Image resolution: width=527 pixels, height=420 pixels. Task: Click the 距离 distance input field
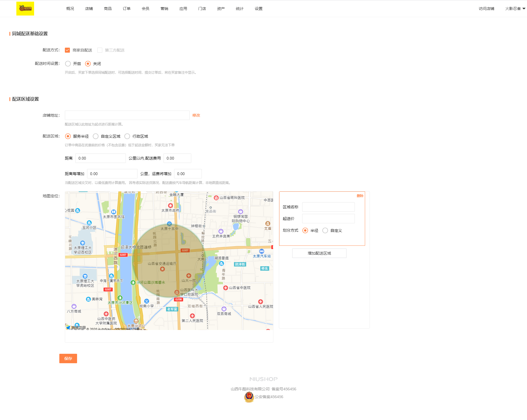pyautogui.click(x=101, y=158)
